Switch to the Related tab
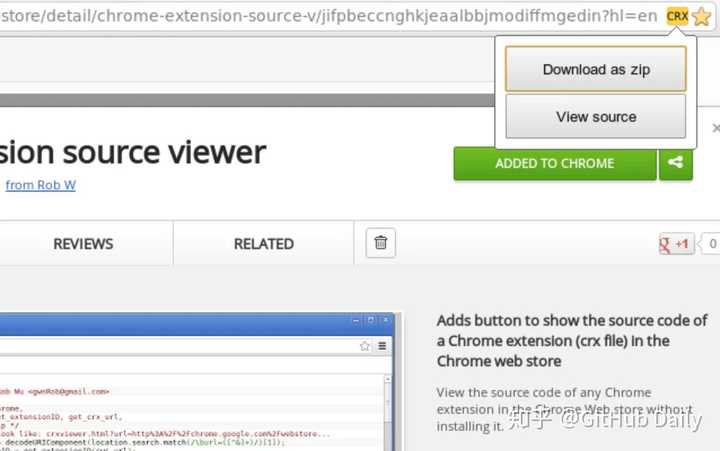 pos(264,244)
